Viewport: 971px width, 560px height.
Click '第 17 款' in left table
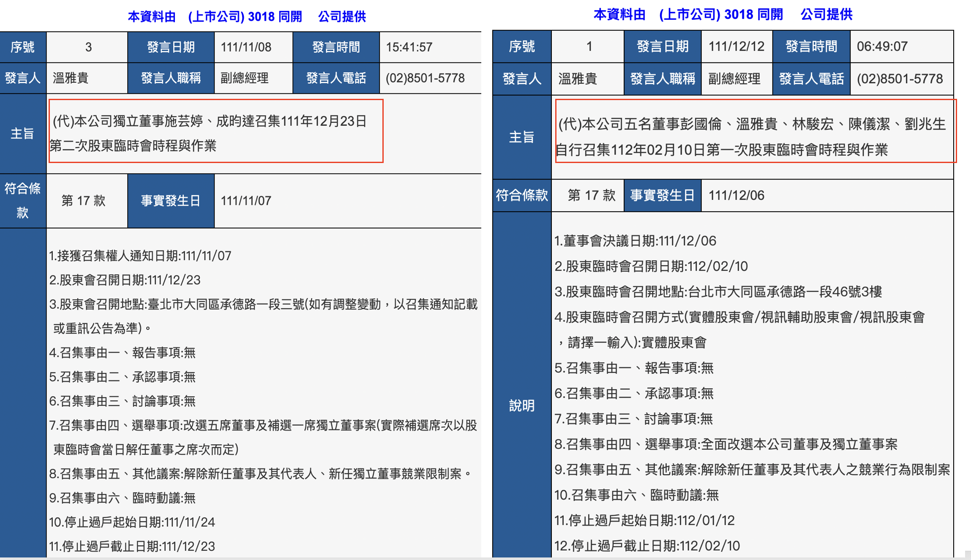click(x=83, y=201)
